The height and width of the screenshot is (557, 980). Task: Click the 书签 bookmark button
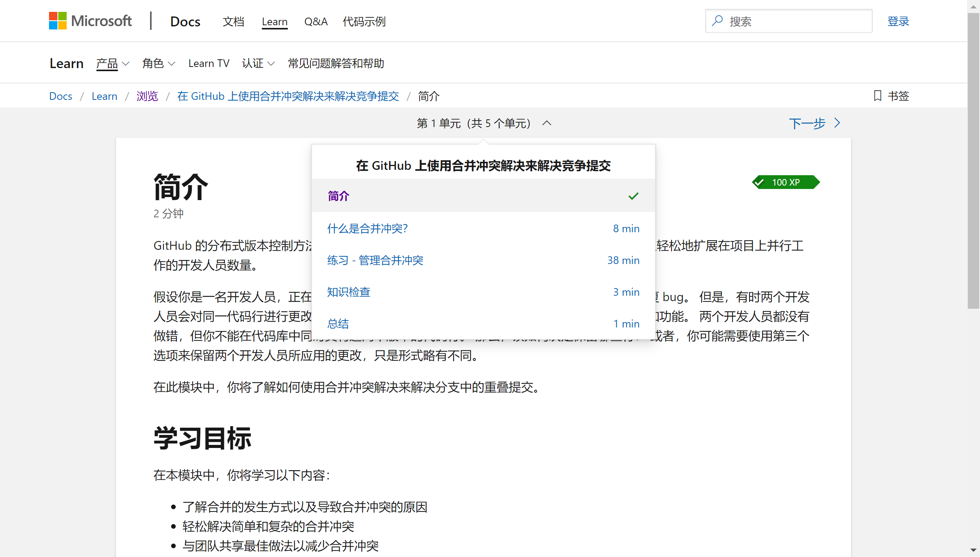click(x=891, y=96)
